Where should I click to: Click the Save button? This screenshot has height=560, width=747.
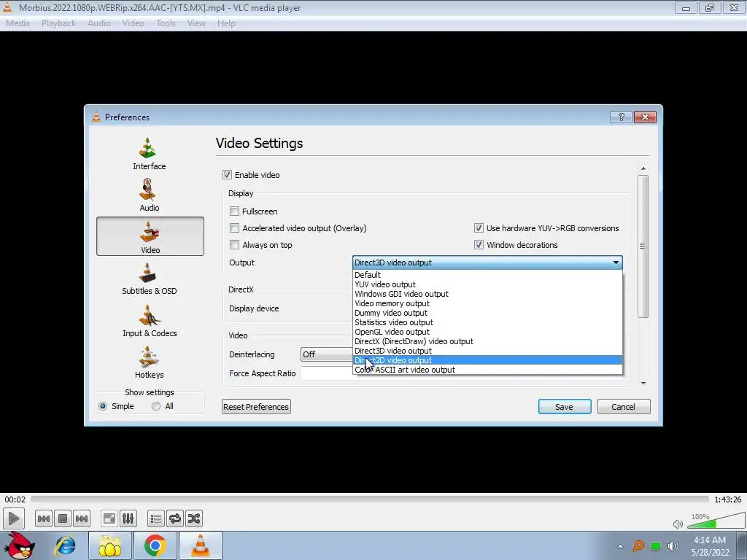coord(565,407)
